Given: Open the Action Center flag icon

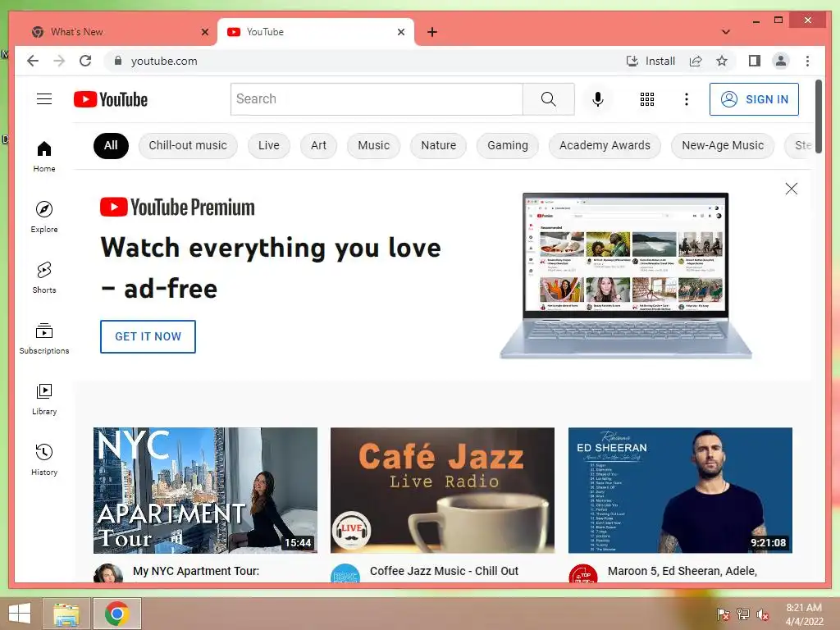Looking at the screenshot, I should pyautogui.click(x=724, y=614).
